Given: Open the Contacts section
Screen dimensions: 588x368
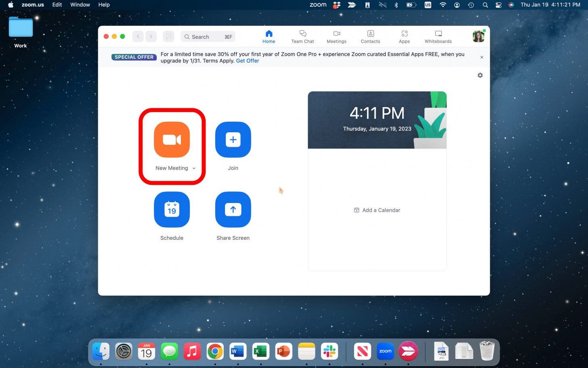Looking at the screenshot, I should tap(370, 36).
